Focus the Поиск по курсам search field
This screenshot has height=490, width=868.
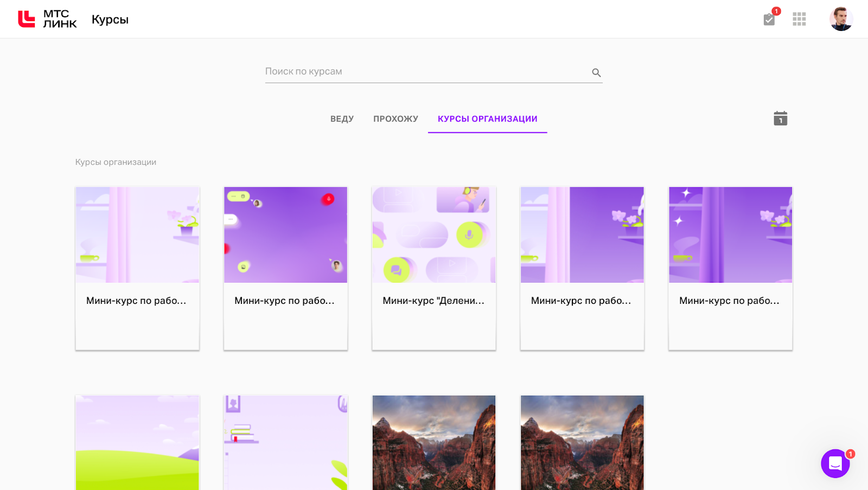tap(433, 72)
